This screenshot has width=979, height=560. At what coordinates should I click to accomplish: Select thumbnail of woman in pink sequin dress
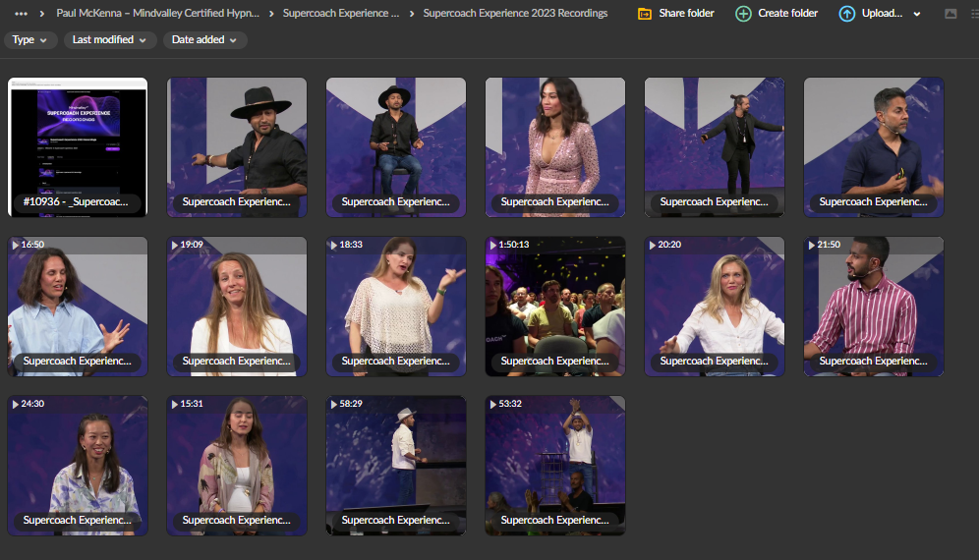click(555, 147)
